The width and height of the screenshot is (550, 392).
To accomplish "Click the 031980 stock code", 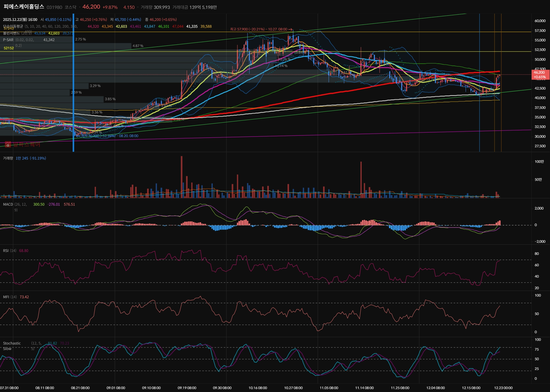I will point(54,7).
